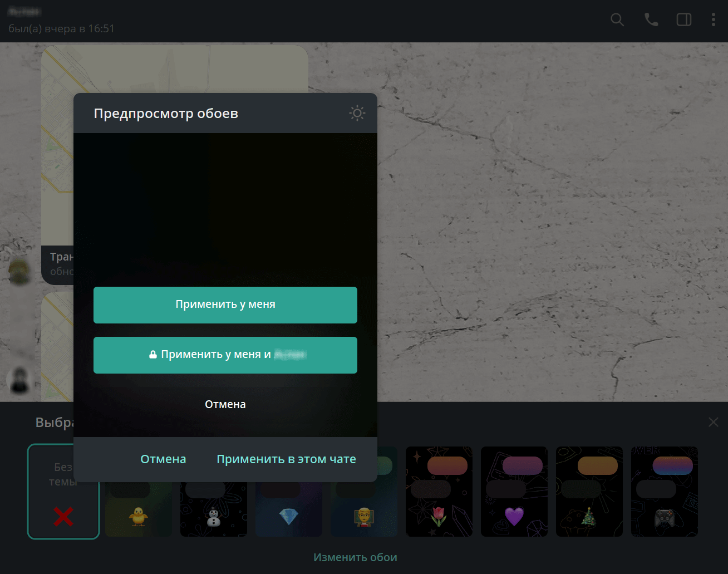Choose the game controller theme

665,492
